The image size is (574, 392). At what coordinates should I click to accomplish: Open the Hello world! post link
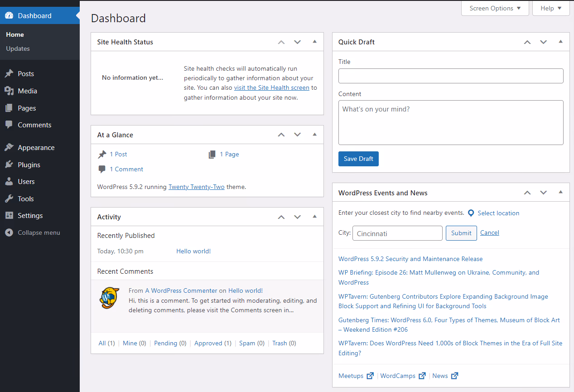tap(193, 251)
